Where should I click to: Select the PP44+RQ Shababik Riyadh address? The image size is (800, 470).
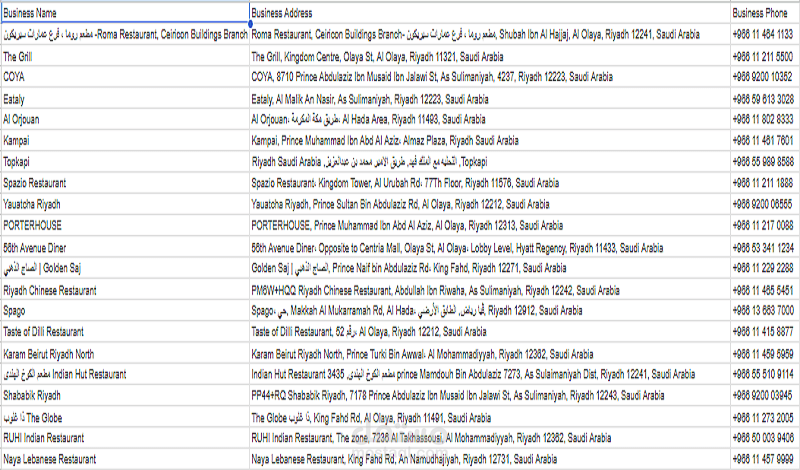490,395
